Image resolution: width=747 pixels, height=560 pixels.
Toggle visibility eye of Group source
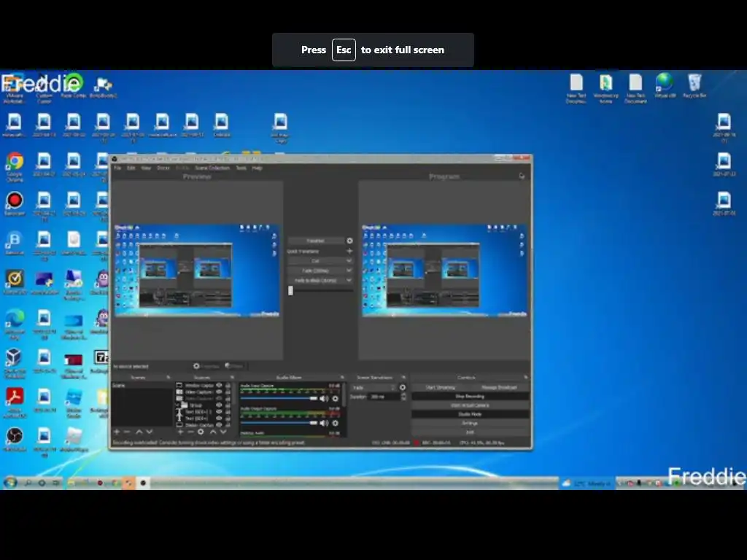click(x=219, y=405)
